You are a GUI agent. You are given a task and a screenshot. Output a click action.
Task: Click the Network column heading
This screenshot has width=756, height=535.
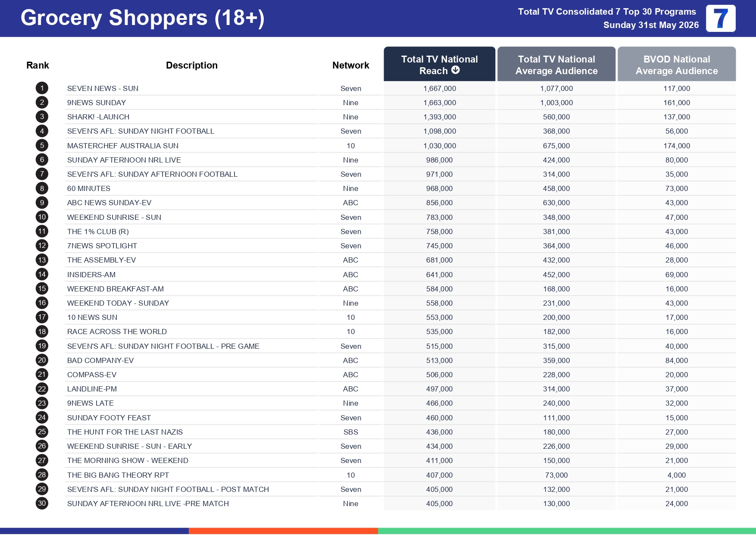(x=351, y=65)
